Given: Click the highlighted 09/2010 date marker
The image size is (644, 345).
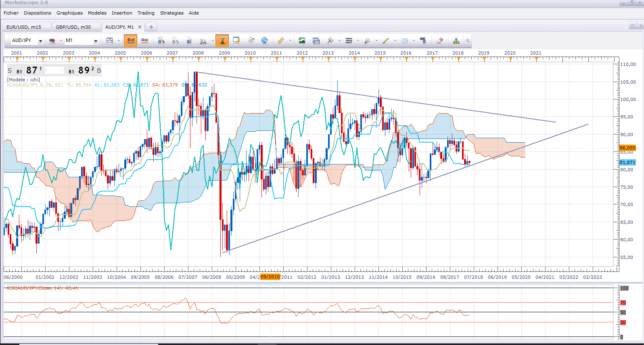Looking at the screenshot, I should 270,277.
